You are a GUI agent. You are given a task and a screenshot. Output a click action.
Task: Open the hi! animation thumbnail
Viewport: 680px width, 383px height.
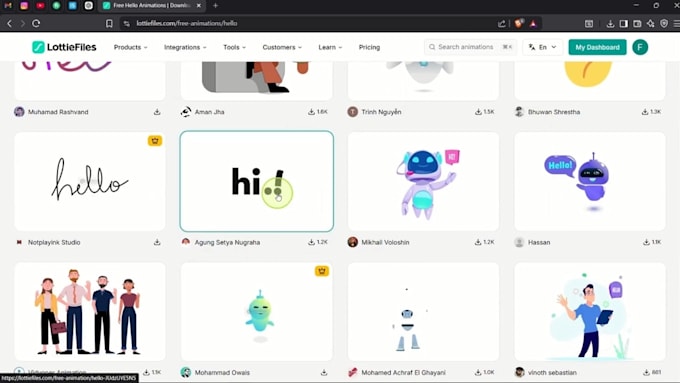pyautogui.click(x=257, y=181)
